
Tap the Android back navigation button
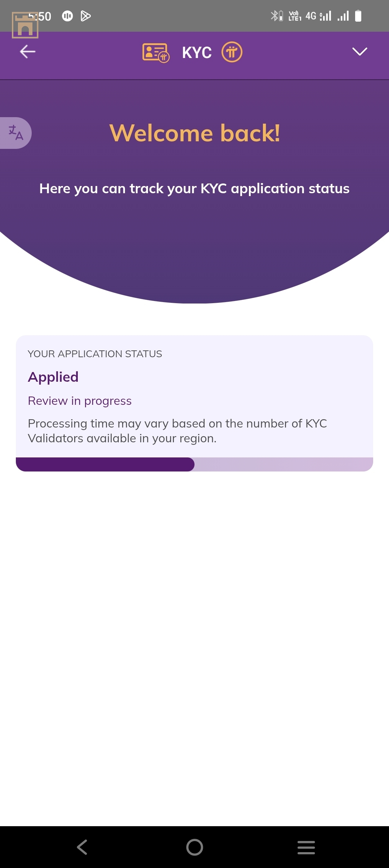point(82,847)
